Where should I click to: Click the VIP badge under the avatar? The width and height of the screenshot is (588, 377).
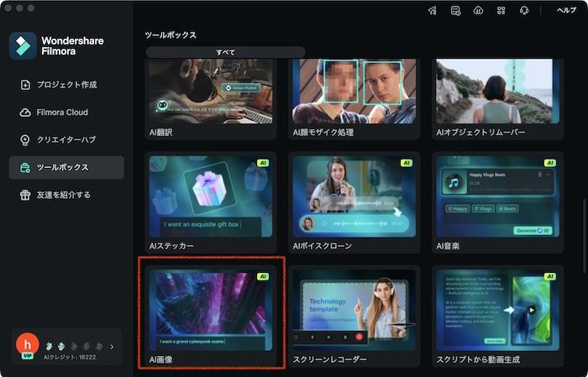coord(28,356)
